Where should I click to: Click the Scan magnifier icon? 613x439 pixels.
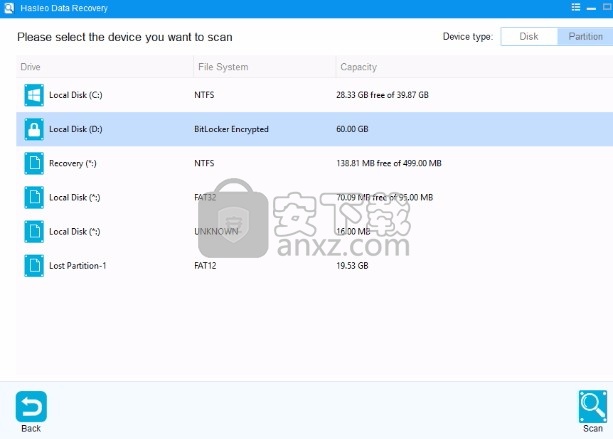(593, 407)
